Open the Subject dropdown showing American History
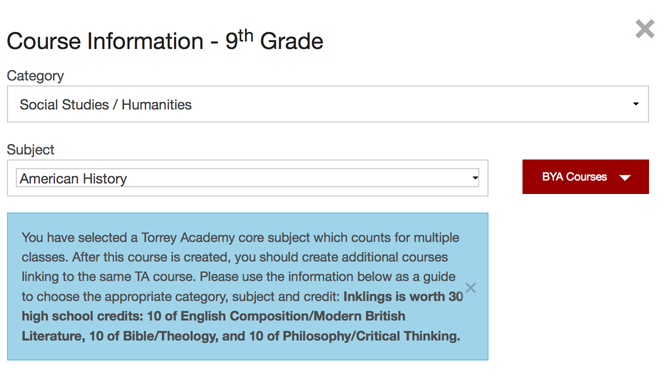The height and width of the screenshot is (375, 672). [x=247, y=178]
